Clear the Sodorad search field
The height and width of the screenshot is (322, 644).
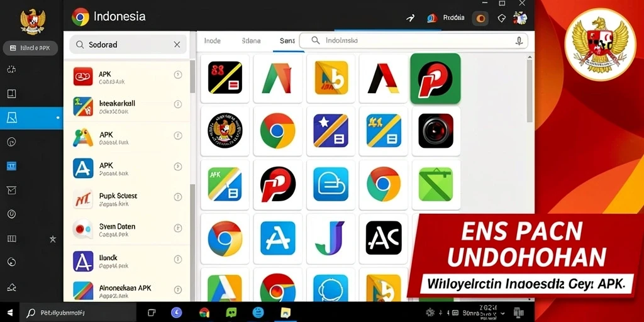coord(177,45)
